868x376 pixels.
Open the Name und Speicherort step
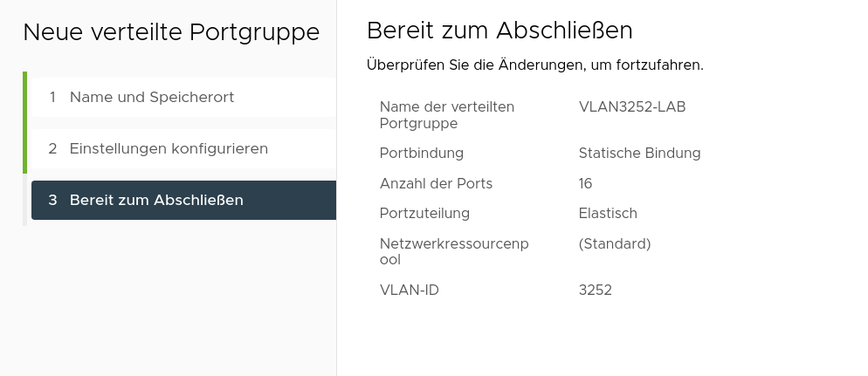click(x=183, y=98)
